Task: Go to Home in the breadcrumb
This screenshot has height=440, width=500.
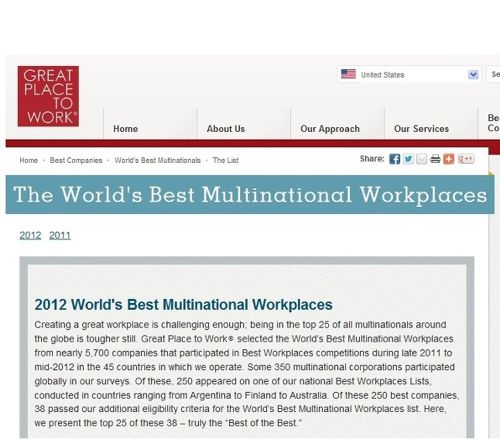Action: point(29,160)
